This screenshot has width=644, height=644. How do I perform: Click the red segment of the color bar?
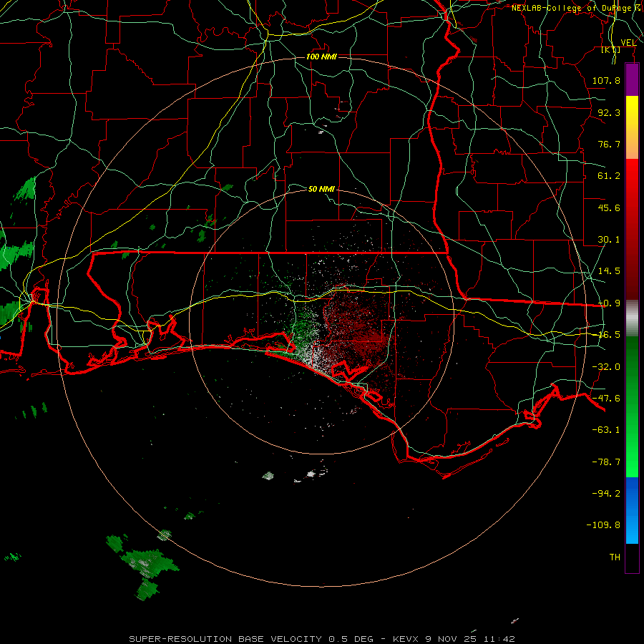pyautogui.click(x=632, y=229)
